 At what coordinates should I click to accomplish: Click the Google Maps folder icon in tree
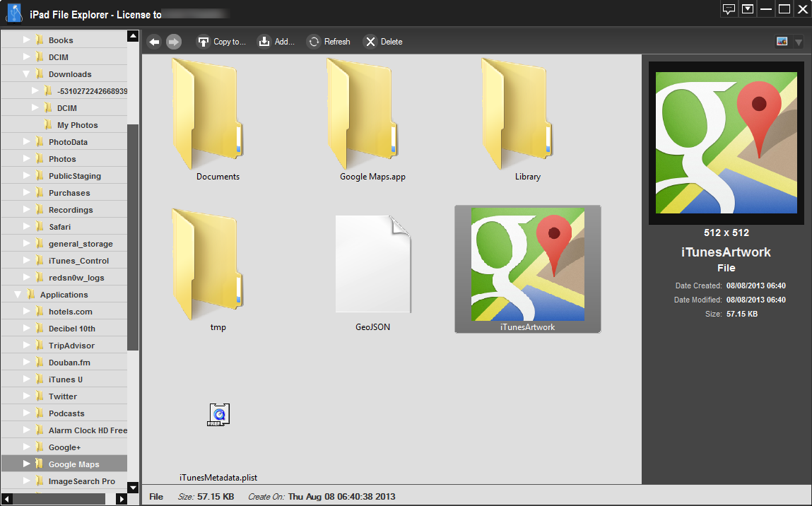[40, 464]
